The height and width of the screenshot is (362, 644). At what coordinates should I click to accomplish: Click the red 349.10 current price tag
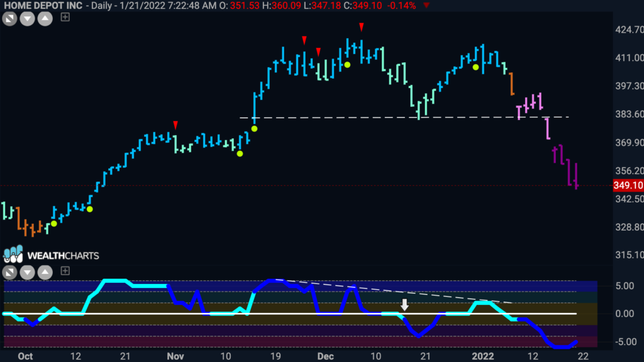pos(628,185)
